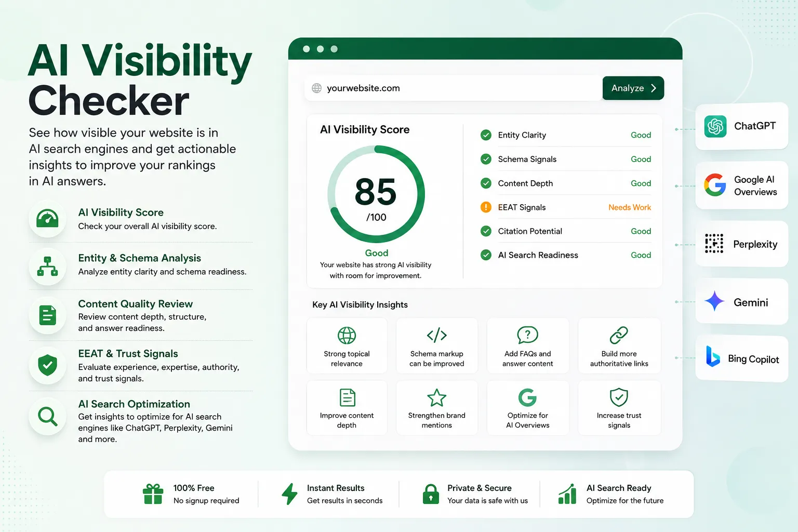The height and width of the screenshot is (532, 798).
Task: Click the 'Schema Signals' row label
Action: (x=527, y=159)
